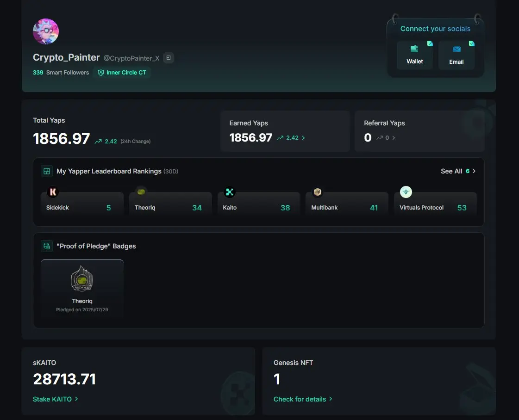519x420 pixels.
Task: Open the Multibank ranking card
Action: tap(347, 204)
